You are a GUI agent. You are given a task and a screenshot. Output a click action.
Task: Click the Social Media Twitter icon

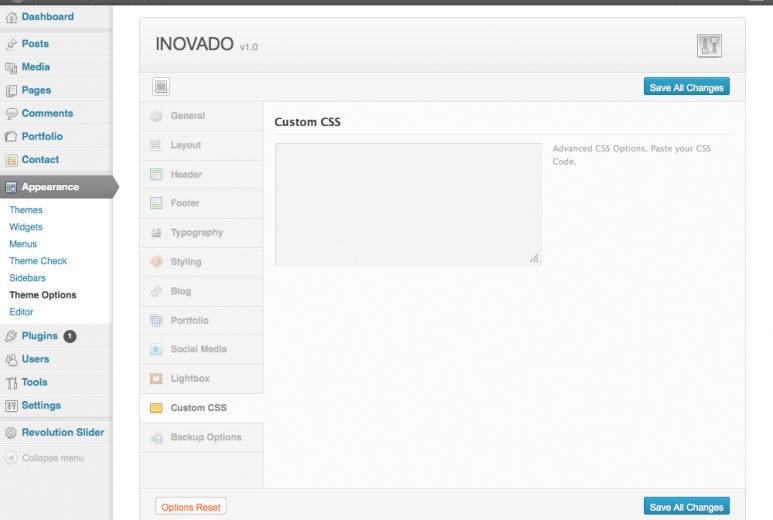coord(156,349)
